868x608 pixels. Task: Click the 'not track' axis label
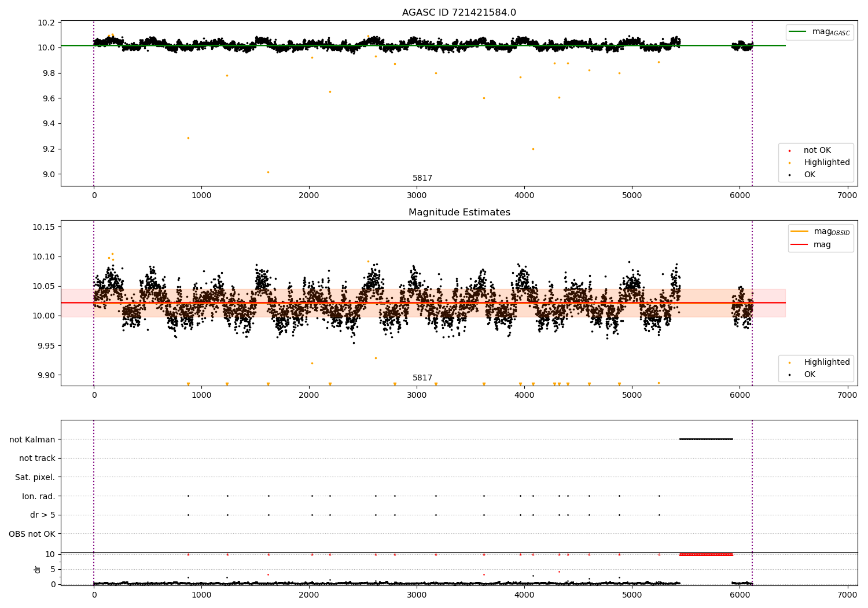coord(37,459)
